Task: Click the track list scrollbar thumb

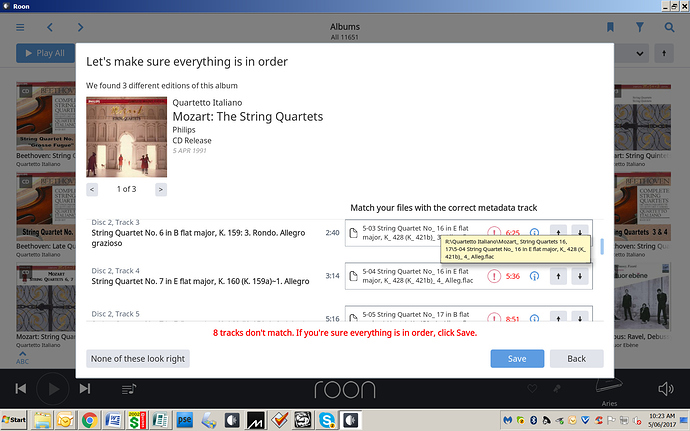Action: click(x=602, y=247)
